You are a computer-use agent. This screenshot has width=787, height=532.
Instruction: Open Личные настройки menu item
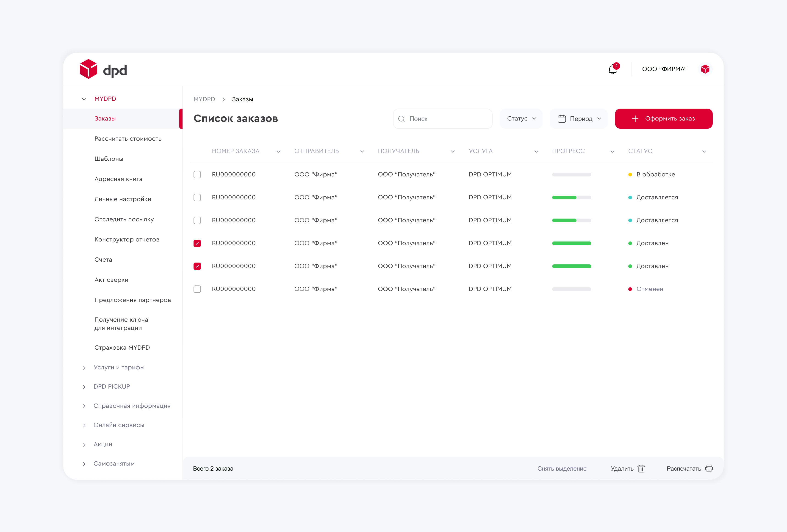click(x=123, y=199)
